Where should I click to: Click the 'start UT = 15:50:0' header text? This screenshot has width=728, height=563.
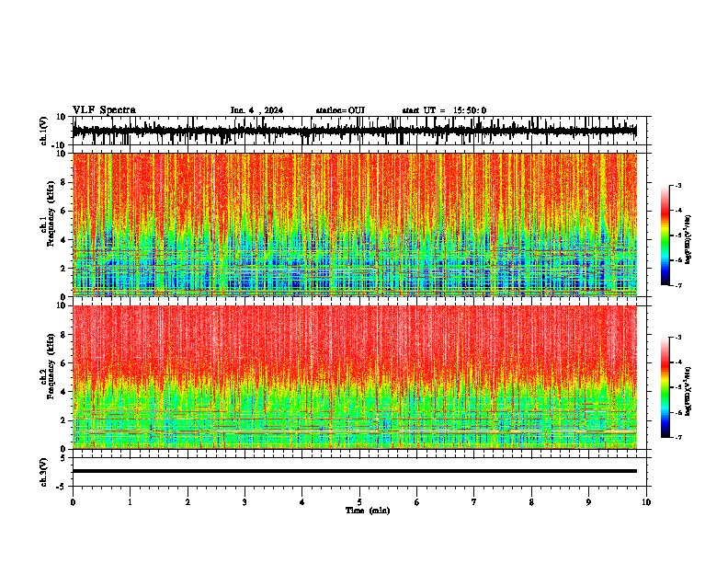point(444,110)
